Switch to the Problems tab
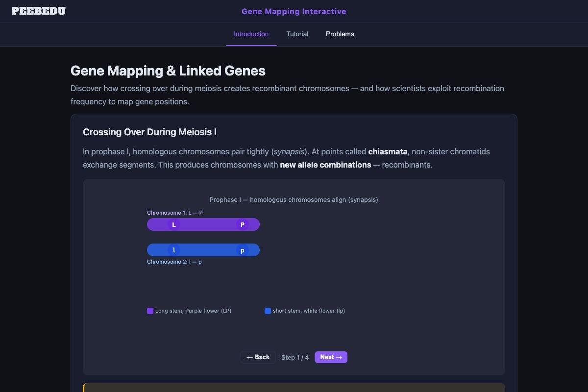Viewport: 588px width, 392px height. [x=340, y=34]
